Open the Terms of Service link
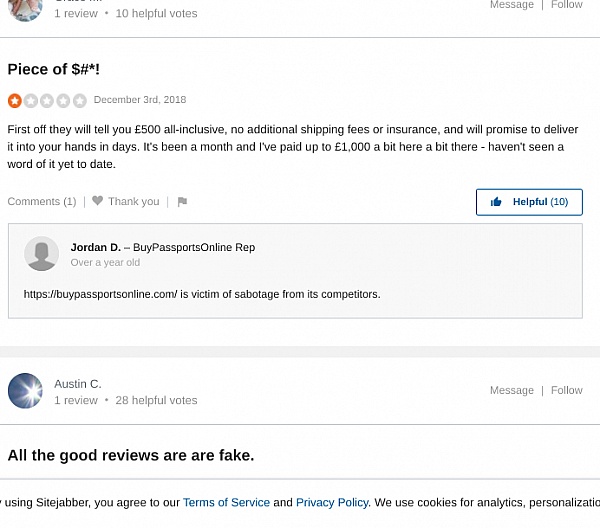This screenshot has width=600, height=528. 226,503
